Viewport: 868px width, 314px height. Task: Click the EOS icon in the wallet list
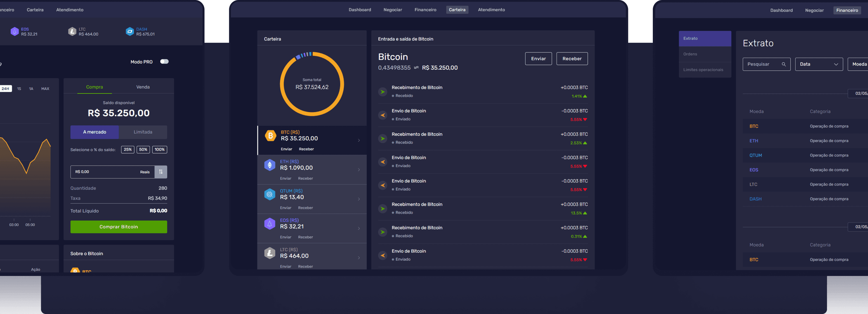pyautogui.click(x=270, y=224)
